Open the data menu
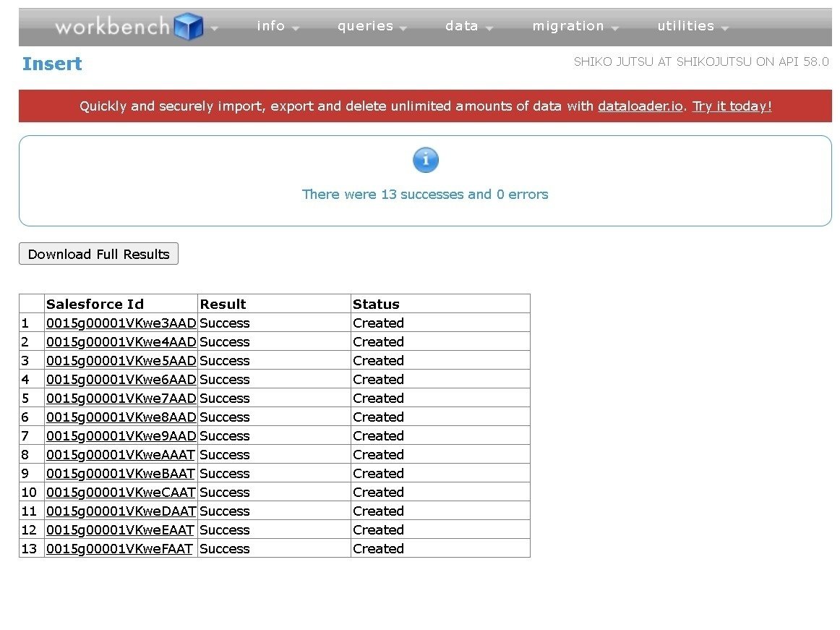The image size is (840, 630). coord(468,26)
